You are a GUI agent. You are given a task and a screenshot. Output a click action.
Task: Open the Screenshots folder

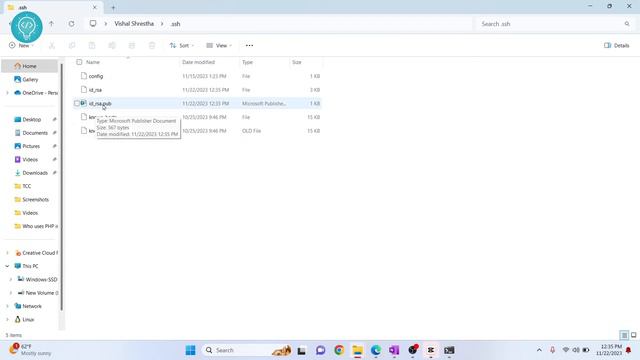coord(36,199)
